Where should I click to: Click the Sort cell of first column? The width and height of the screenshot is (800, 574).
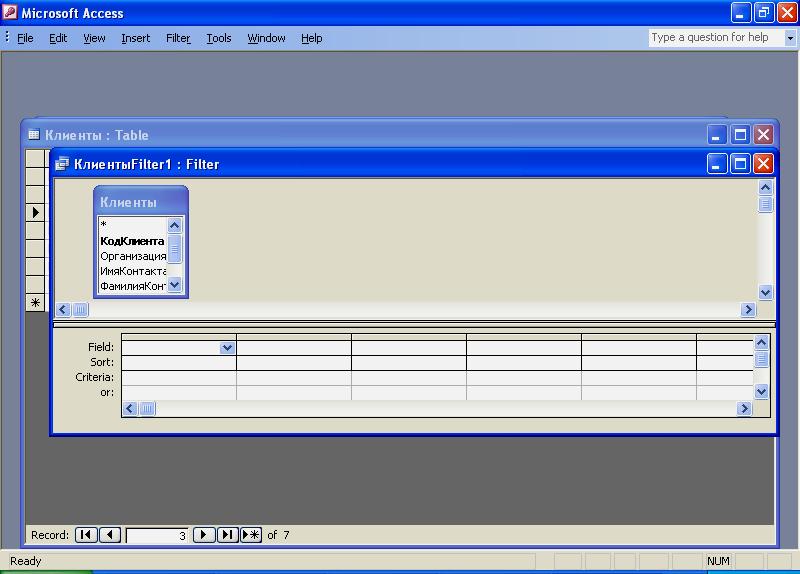pos(179,363)
